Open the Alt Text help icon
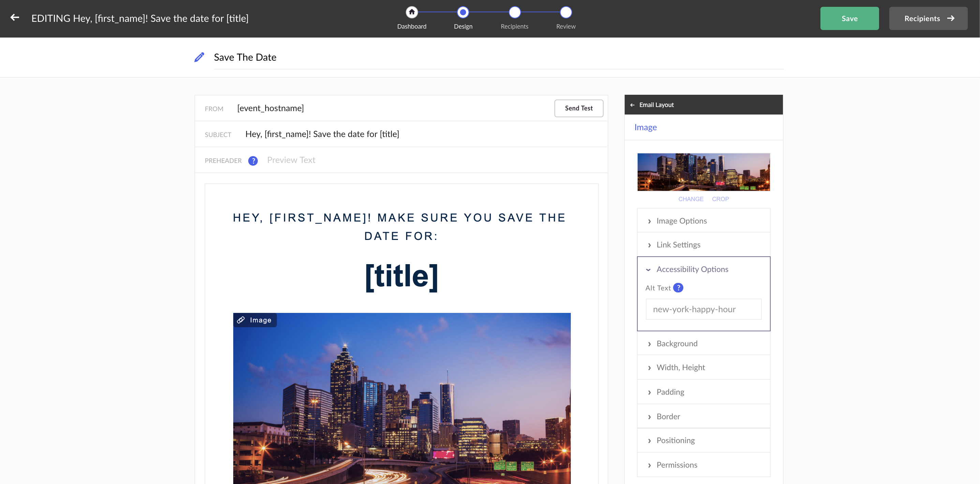This screenshot has height=484, width=980. 678,288
